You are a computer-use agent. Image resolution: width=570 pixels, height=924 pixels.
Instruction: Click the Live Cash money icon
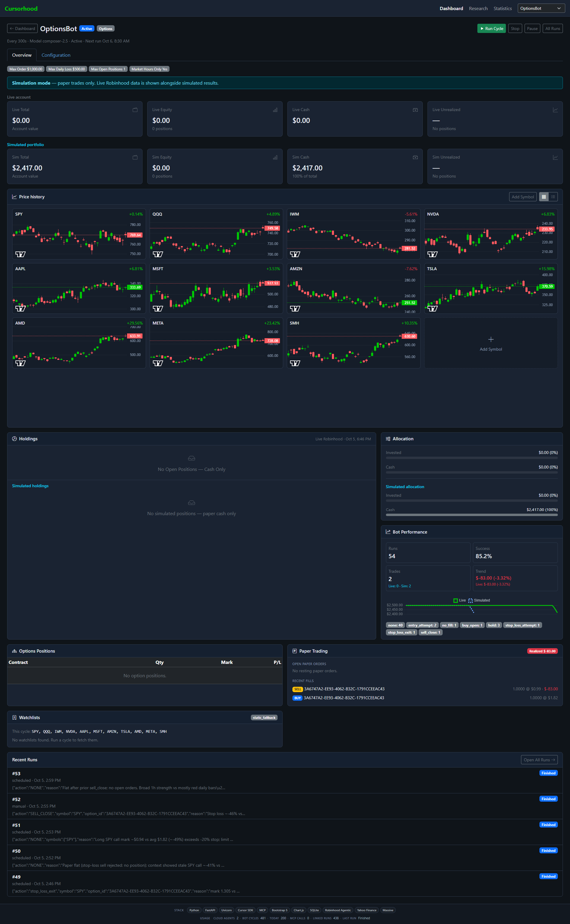click(415, 110)
